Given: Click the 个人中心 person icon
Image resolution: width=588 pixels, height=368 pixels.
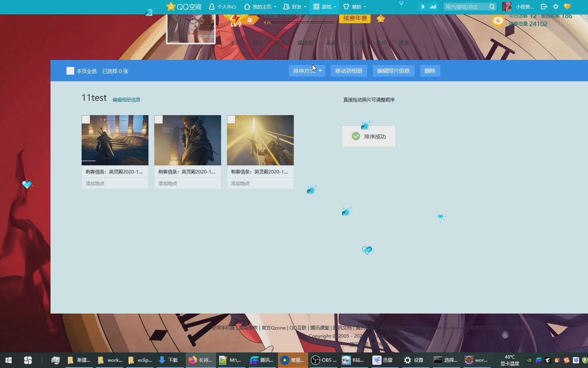Looking at the screenshot, I should click(212, 7).
